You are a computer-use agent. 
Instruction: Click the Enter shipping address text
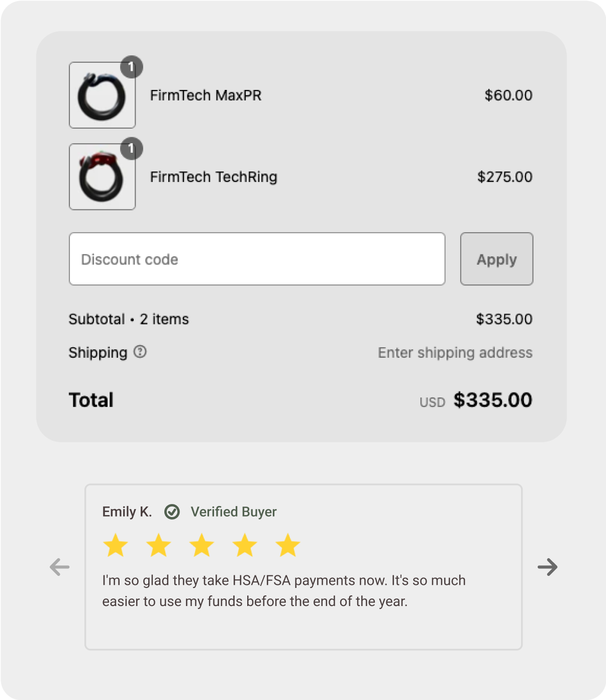[455, 353]
